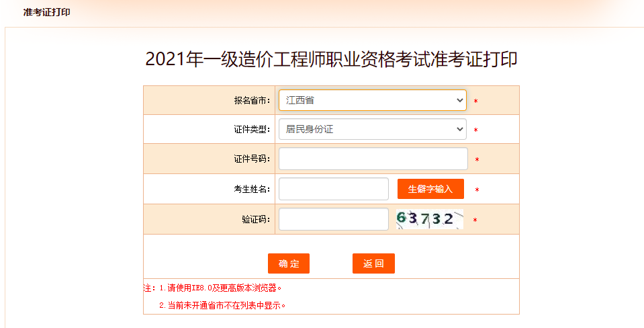
Task: Click the red asterisk beside province dropdown
Action: click(x=475, y=101)
